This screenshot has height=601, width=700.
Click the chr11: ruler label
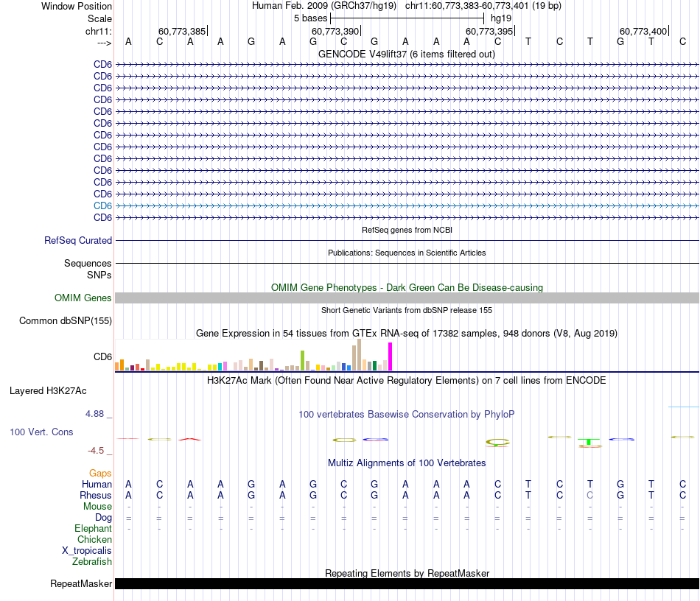pyautogui.click(x=98, y=31)
